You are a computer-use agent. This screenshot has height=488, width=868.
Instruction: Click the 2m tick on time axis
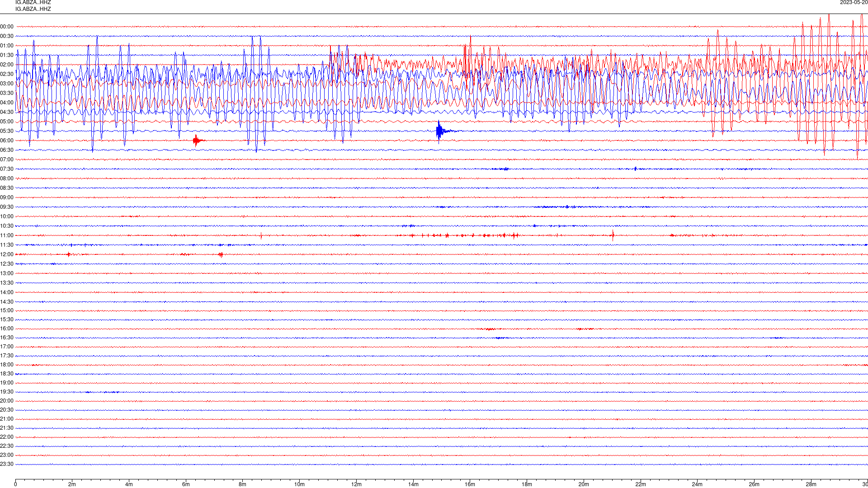(72, 484)
